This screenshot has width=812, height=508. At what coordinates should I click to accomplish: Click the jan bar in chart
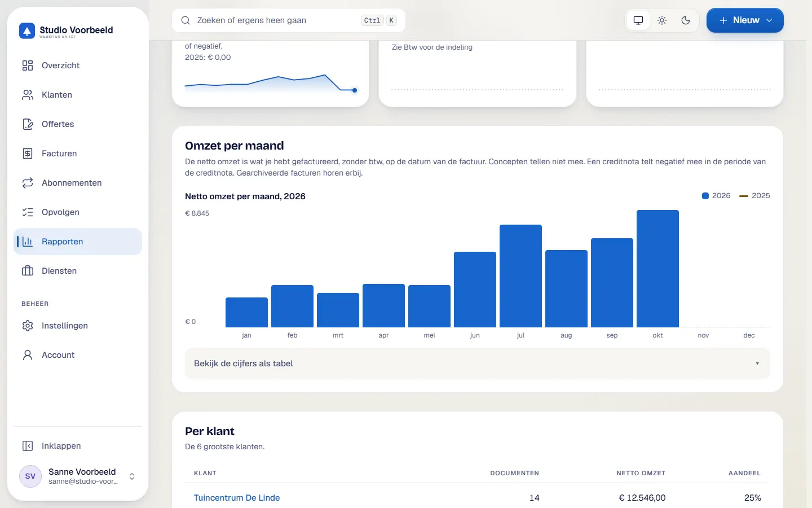(x=246, y=312)
